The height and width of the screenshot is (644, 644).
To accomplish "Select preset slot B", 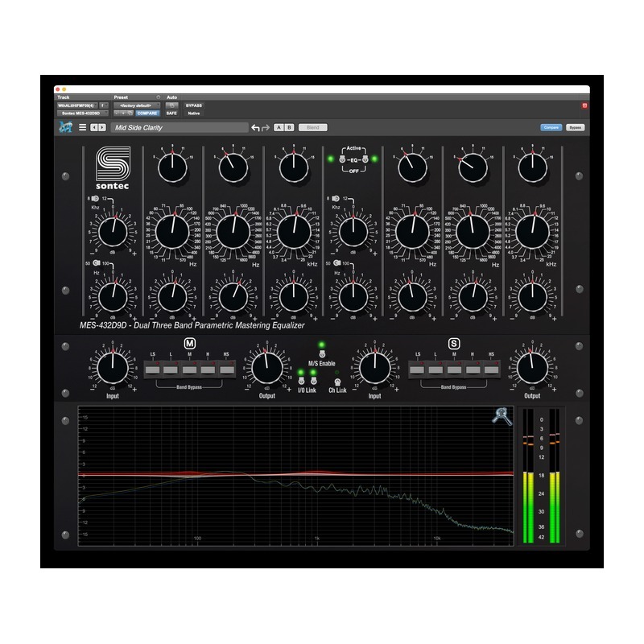I will point(289,128).
